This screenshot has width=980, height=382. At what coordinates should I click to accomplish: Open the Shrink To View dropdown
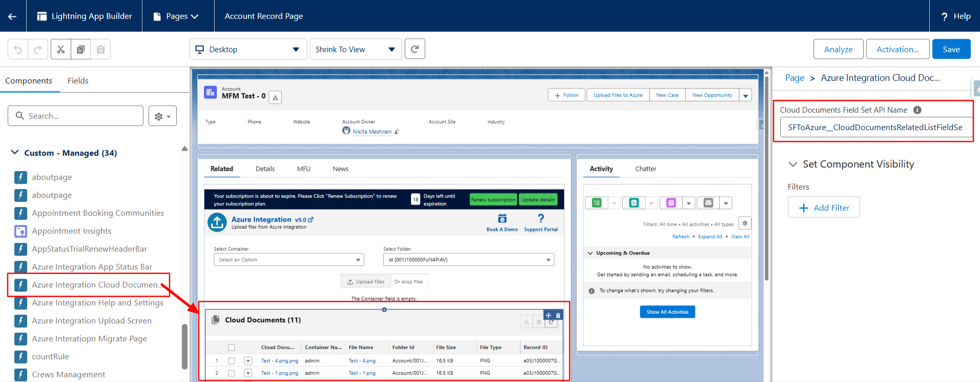[356, 49]
